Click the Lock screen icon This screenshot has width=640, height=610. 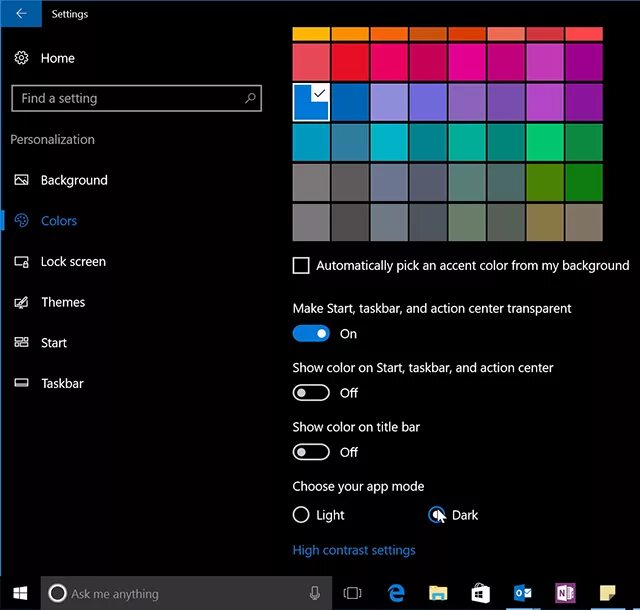coord(21,261)
